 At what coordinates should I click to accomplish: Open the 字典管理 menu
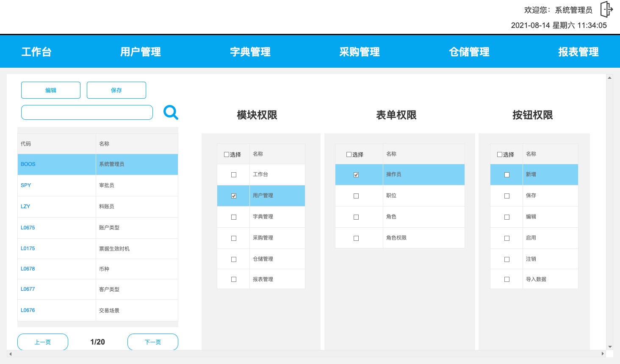tap(250, 52)
